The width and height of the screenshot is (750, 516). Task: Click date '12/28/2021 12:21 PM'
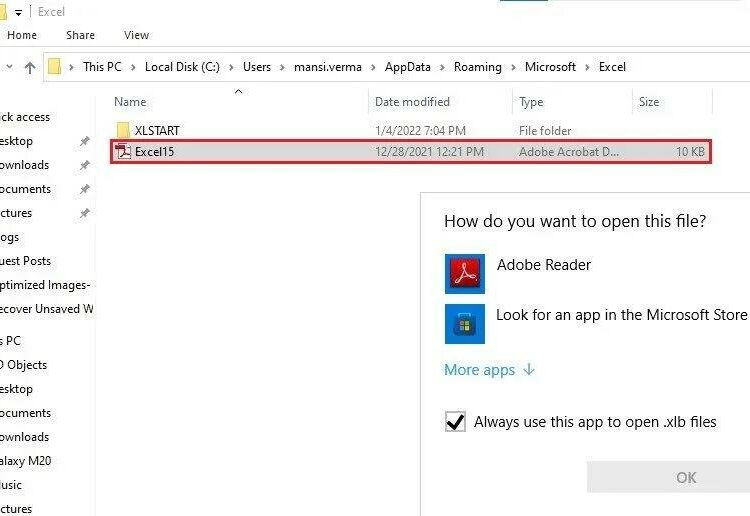pyautogui.click(x=429, y=152)
